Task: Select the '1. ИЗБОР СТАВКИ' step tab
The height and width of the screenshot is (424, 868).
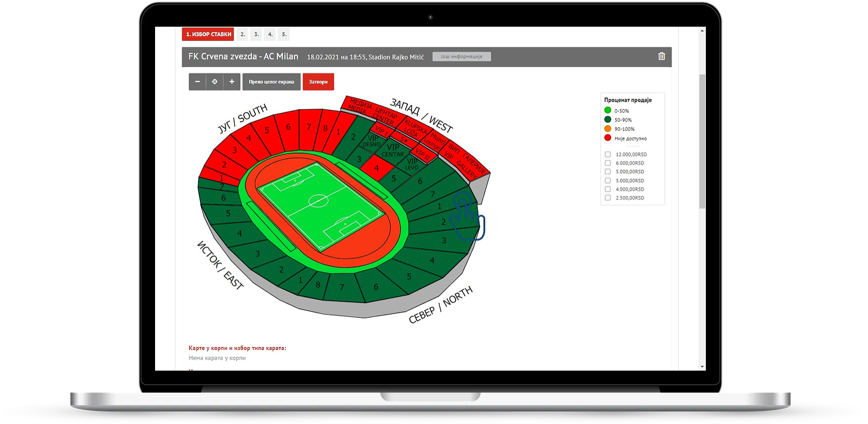Action: (208, 34)
